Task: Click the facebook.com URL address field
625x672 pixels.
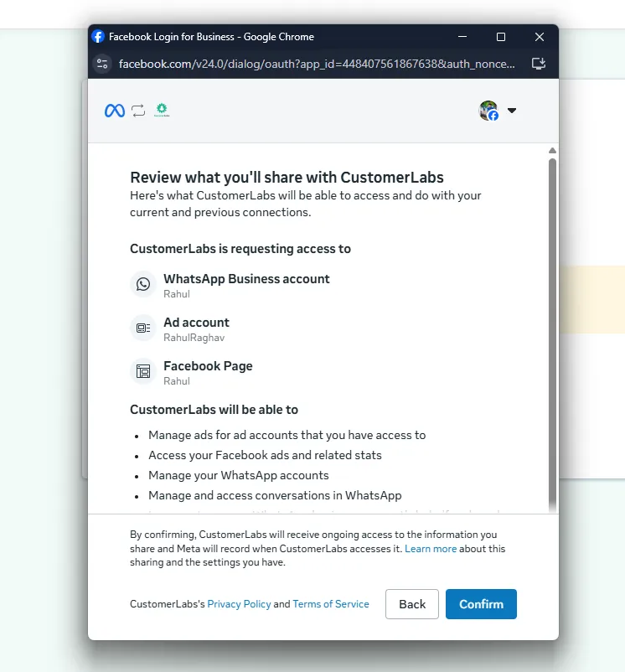Action: [317, 64]
